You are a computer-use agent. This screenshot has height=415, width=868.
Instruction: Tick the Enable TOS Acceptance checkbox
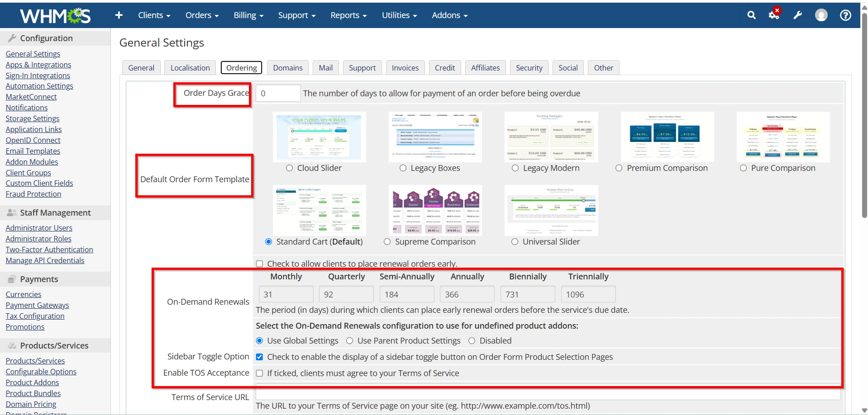point(259,373)
